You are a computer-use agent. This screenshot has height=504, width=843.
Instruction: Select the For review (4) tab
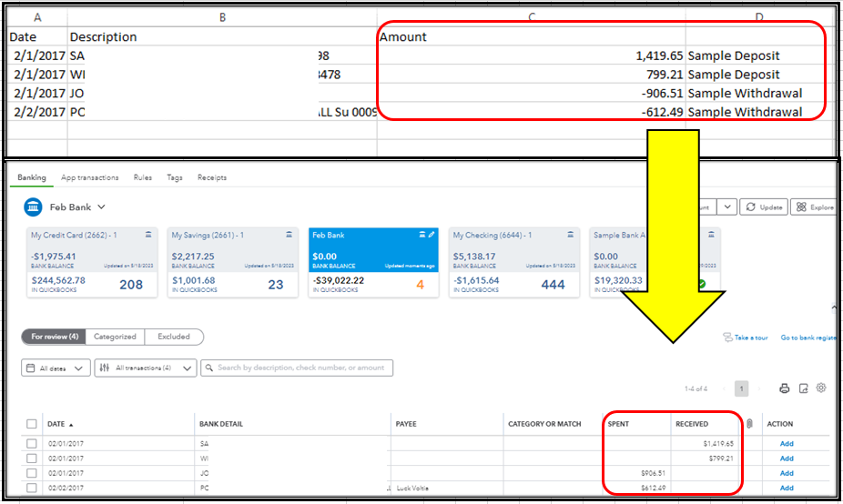54,337
